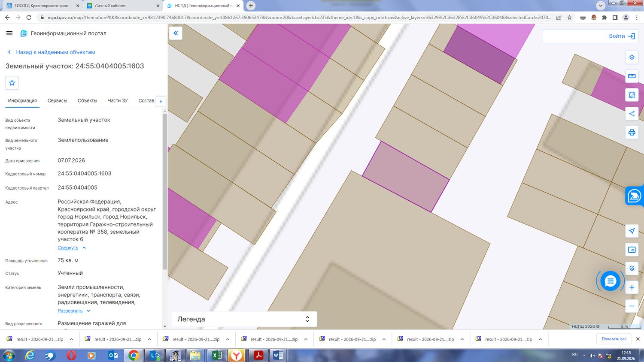Collapse the side panel with double chevron

[176, 33]
